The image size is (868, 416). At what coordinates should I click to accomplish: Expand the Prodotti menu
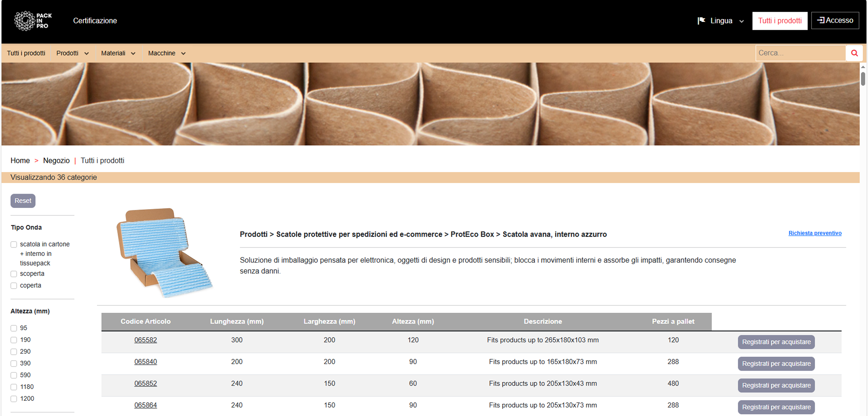[72, 53]
